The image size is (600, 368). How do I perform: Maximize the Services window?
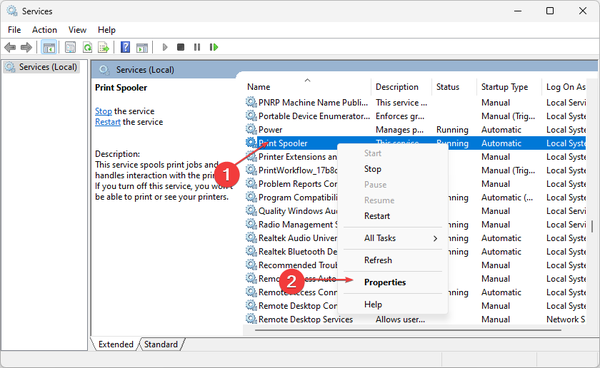click(550, 11)
